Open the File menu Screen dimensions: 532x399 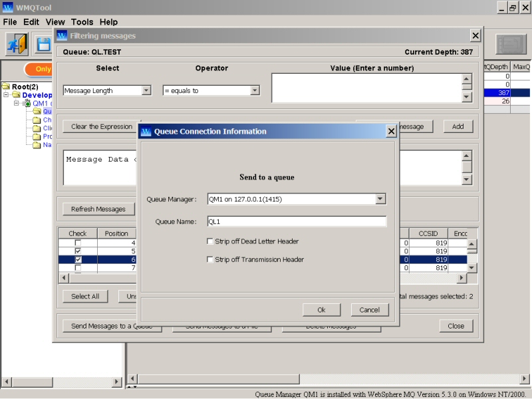click(x=10, y=22)
